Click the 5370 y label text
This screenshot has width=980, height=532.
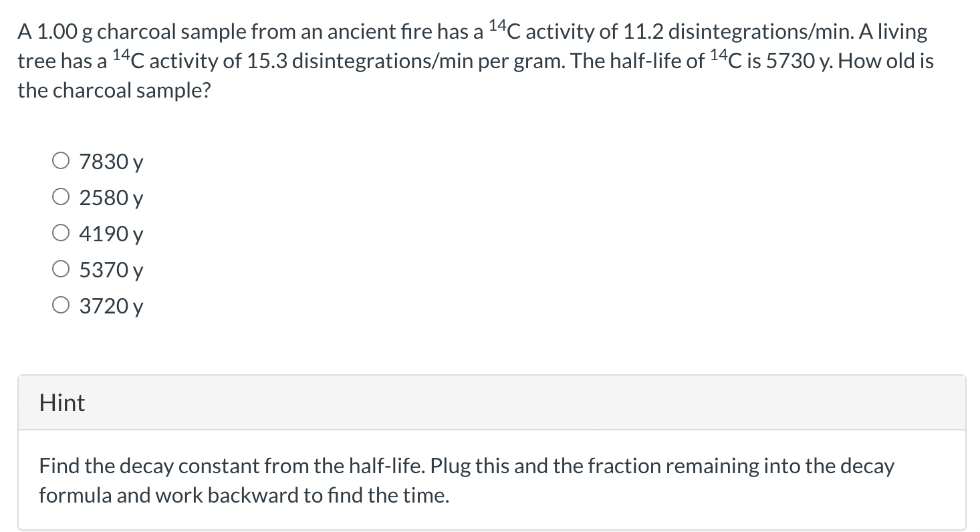(x=110, y=269)
